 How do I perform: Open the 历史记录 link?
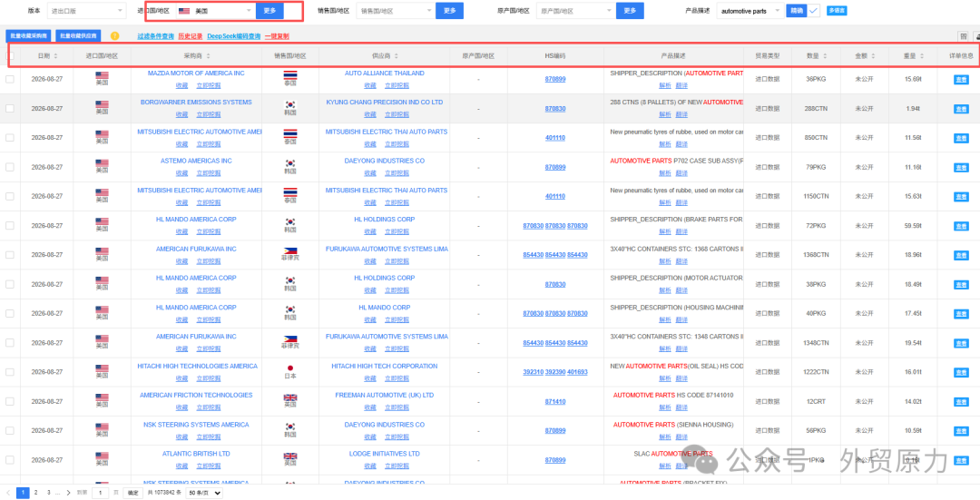[x=190, y=36]
